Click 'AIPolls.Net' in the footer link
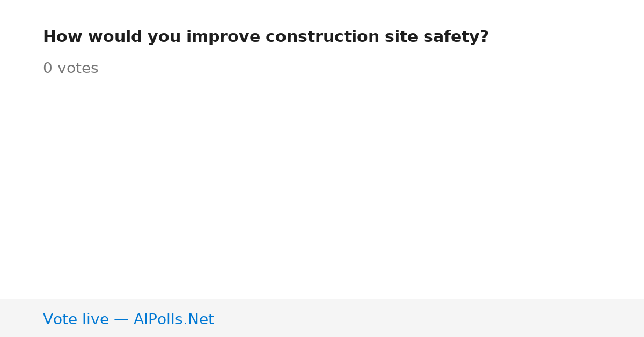The height and width of the screenshot is (337, 644). tap(174, 319)
